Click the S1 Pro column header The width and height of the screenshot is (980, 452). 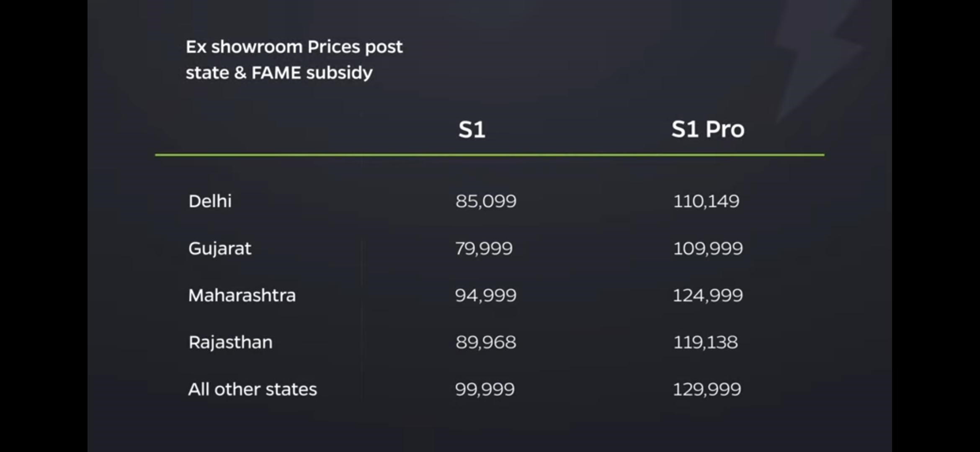(x=708, y=129)
